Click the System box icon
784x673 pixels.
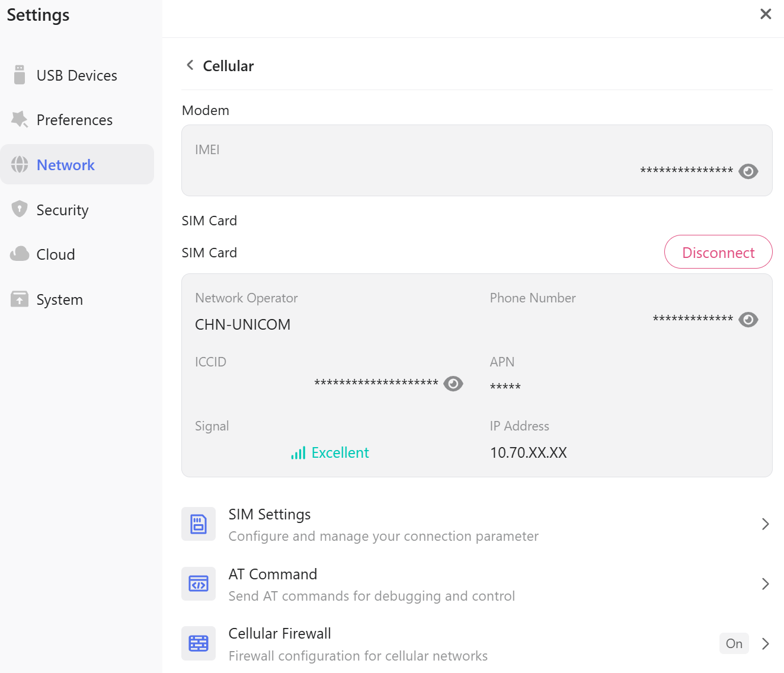(20, 299)
